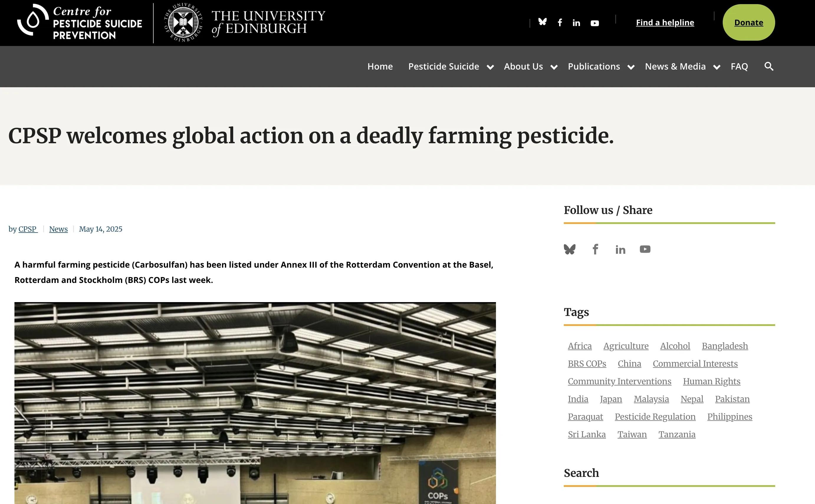The width and height of the screenshot is (815, 504).
Task: Open LinkedIn icon in top header
Action: coord(576,23)
